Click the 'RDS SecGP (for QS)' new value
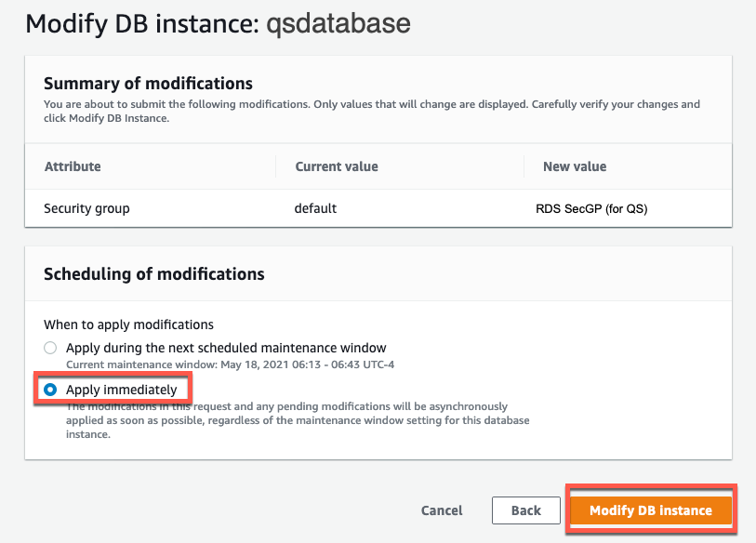The width and height of the screenshot is (756, 543). 585,208
